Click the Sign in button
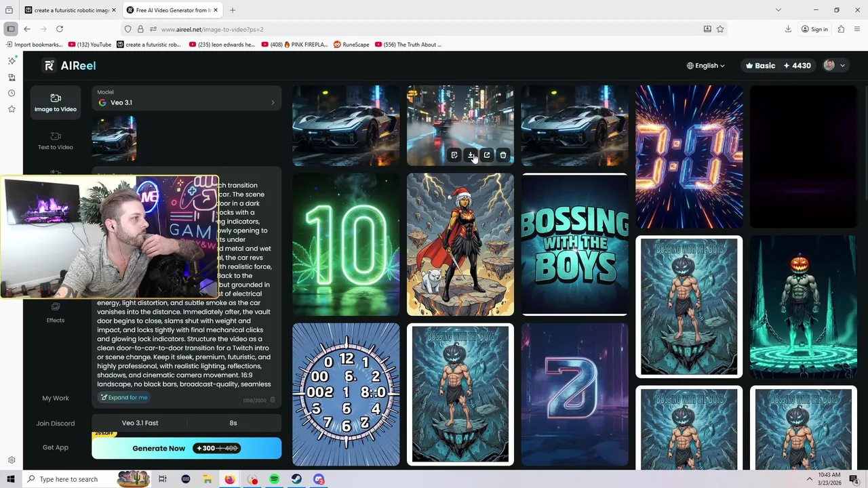The width and height of the screenshot is (868, 488). 814,29
